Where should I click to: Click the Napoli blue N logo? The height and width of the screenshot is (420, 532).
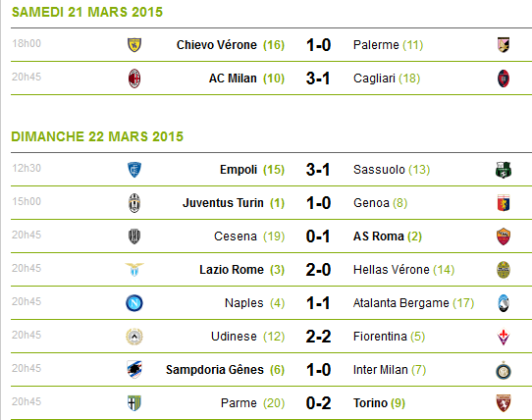coord(134,303)
